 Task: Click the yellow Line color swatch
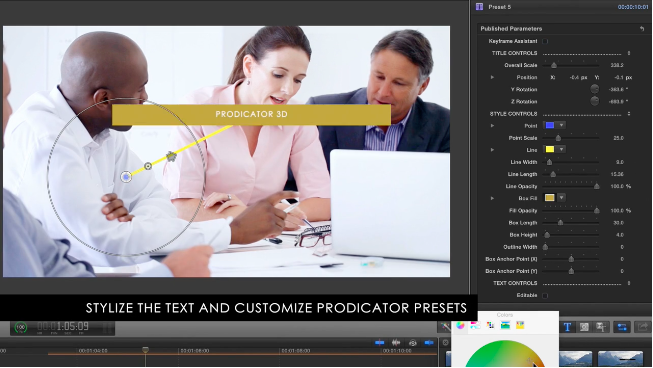550,149
